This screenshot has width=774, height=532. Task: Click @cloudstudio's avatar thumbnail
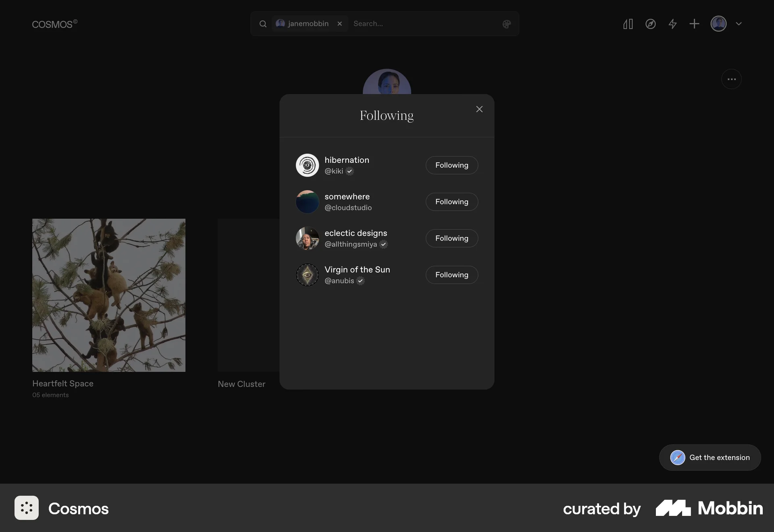click(307, 202)
